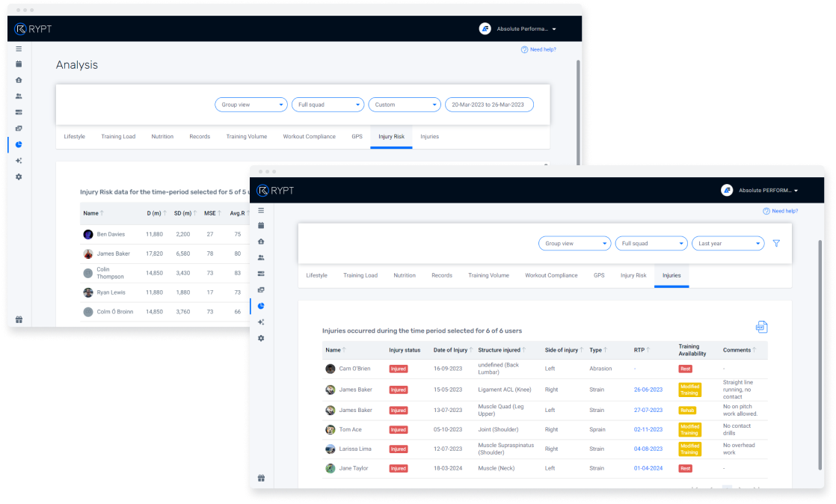Sort injuries by Date of Injury header
The width and height of the screenshot is (836, 504).
(x=452, y=351)
